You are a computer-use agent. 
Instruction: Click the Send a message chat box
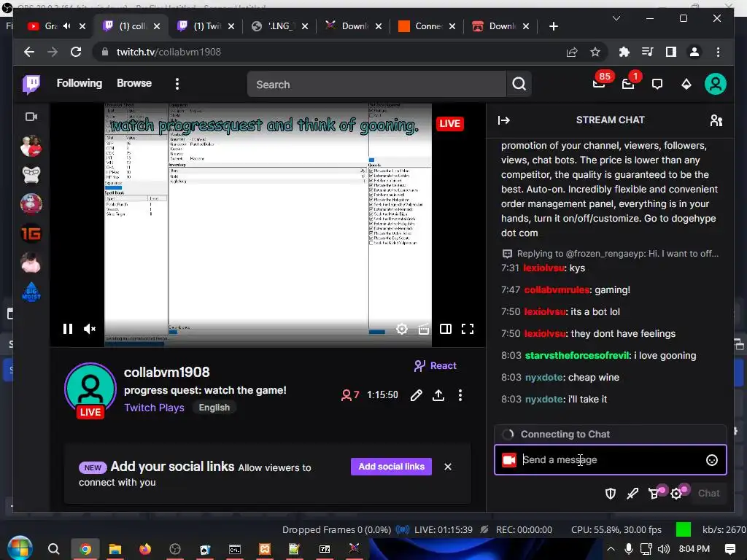click(611, 460)
